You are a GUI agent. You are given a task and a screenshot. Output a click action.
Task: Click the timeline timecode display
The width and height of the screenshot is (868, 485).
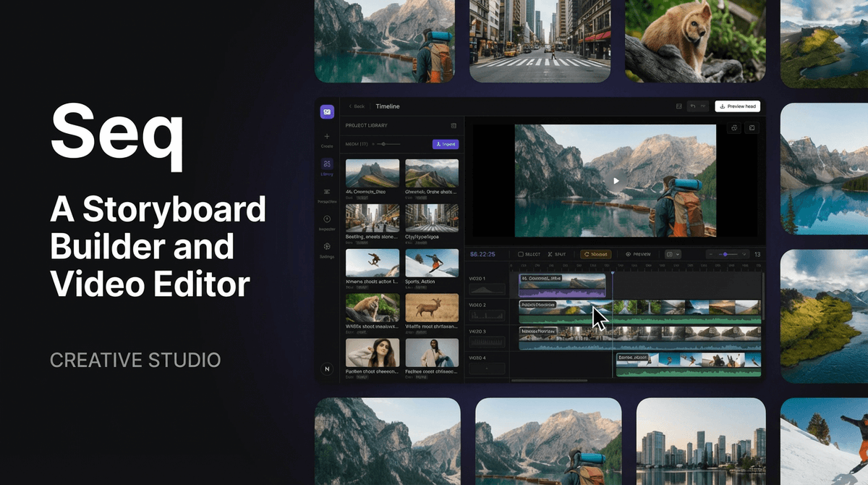coord(482,254)
